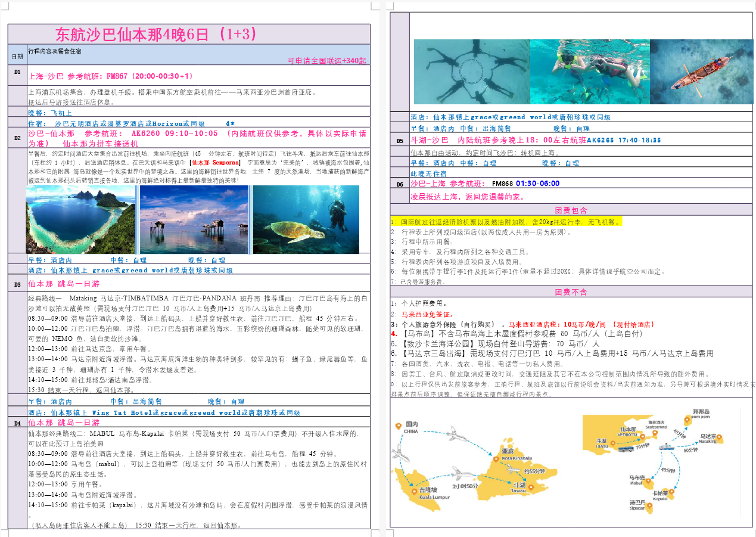Click the Kota Kinabalu 亚庇 map pin
The width and height of the screenshot is (756, 537).
tap(494, 460)
